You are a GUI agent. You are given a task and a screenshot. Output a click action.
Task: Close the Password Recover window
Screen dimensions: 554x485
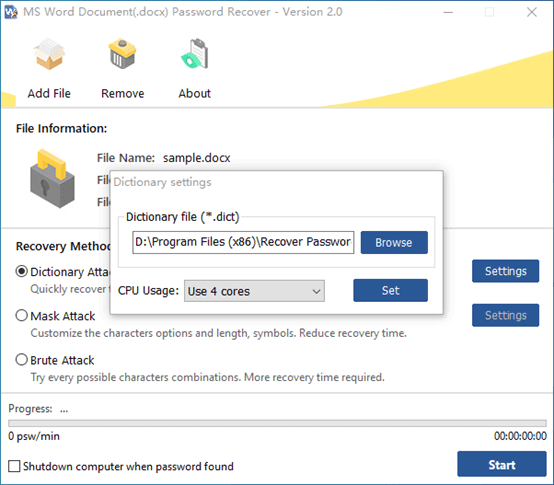coord(532,12)
